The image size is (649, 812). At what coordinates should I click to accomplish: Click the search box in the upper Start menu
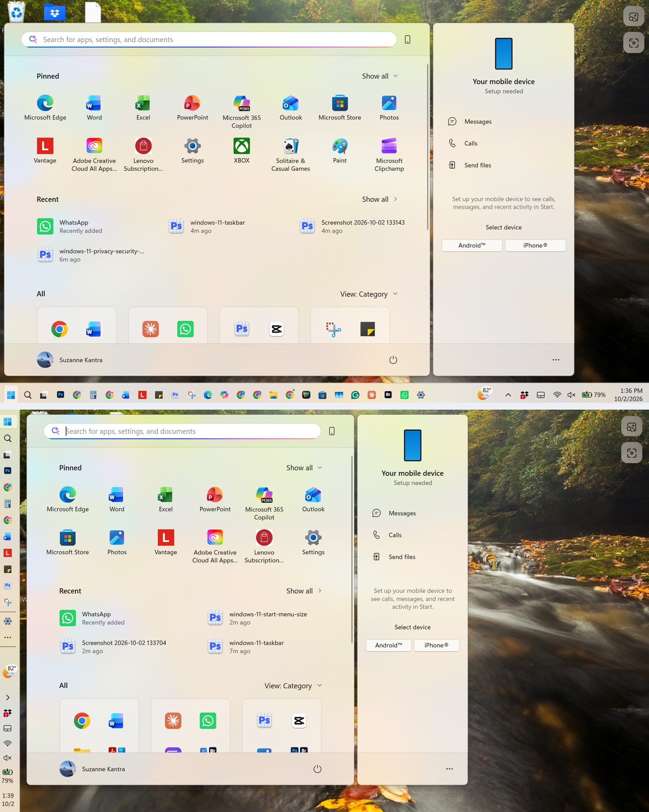point(209,39)
